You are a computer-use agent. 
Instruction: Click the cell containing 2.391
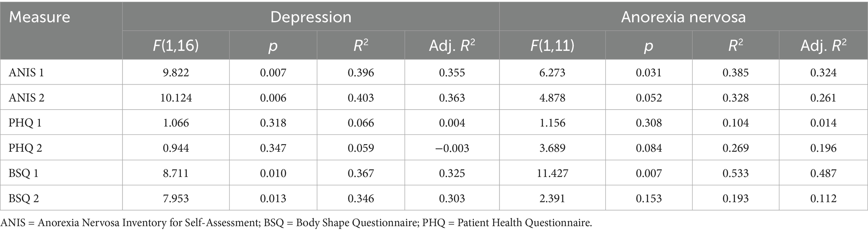552,198
